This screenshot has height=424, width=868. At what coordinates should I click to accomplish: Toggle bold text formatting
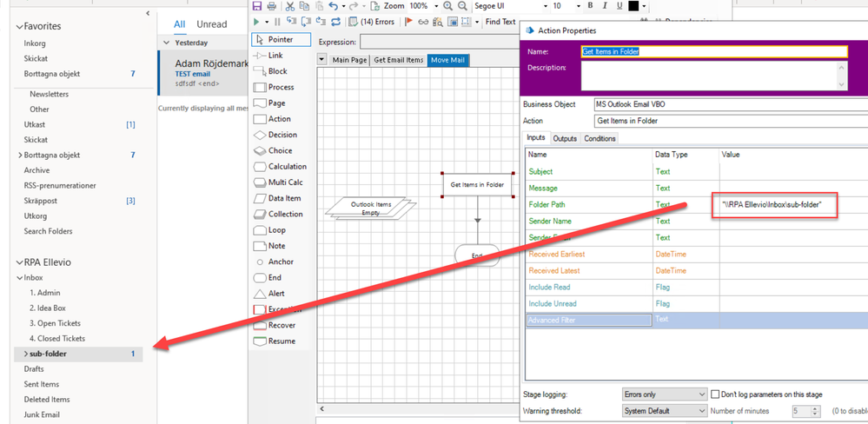click(x=590, y=6)
